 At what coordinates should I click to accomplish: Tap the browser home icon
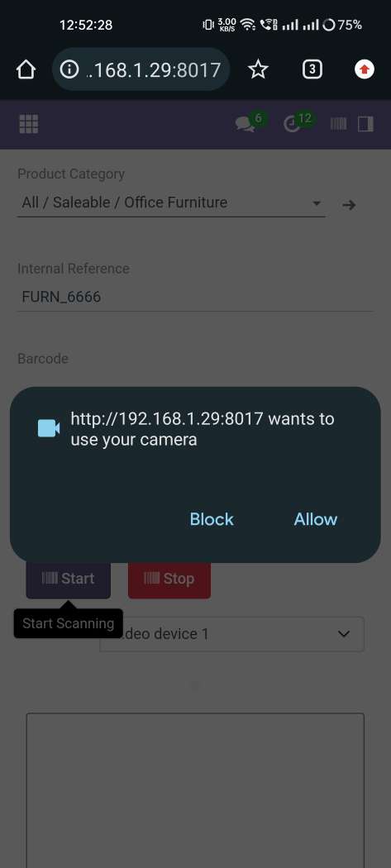pyautogui.click(x=26, y=69)
